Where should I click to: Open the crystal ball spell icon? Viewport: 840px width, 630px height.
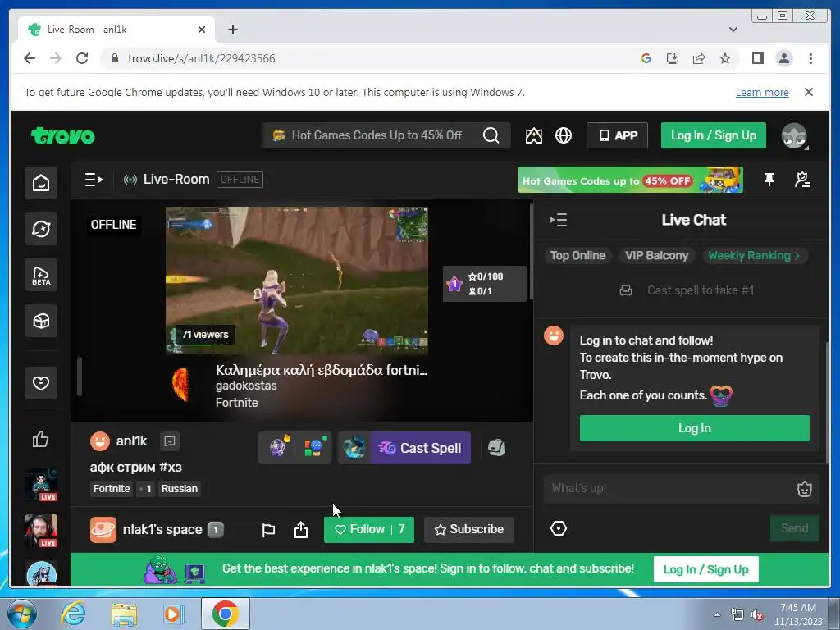pyautogui.click(x=279, y=447)
